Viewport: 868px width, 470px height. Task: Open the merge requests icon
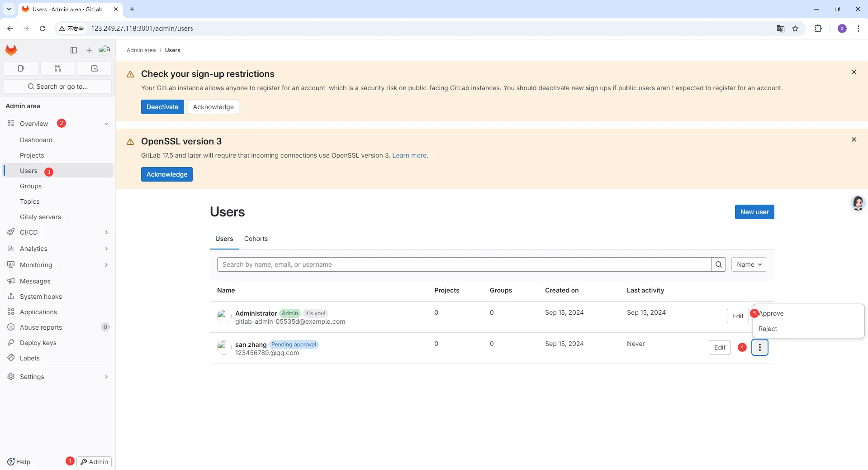58,68
